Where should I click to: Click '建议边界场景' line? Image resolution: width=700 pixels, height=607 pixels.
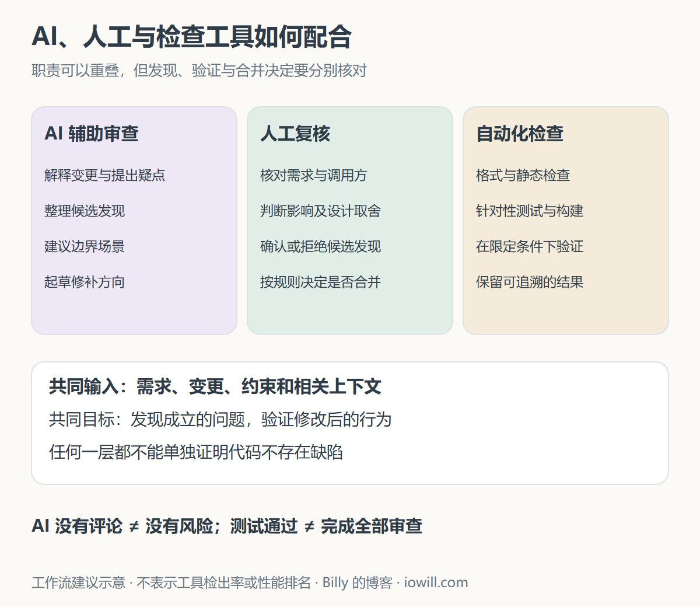click(85, 246)
